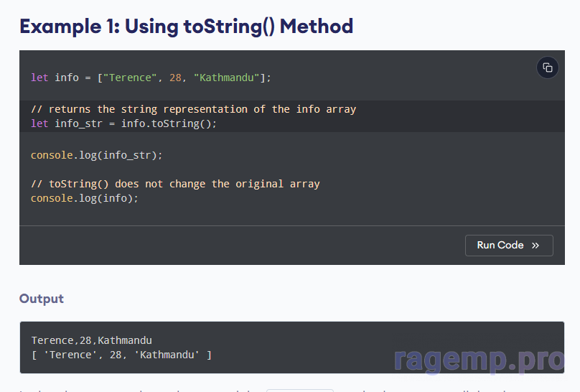Click the comment about original array unchanged
Image resolution: width=580 pixels, height=392 pixels.
point(175,184)
